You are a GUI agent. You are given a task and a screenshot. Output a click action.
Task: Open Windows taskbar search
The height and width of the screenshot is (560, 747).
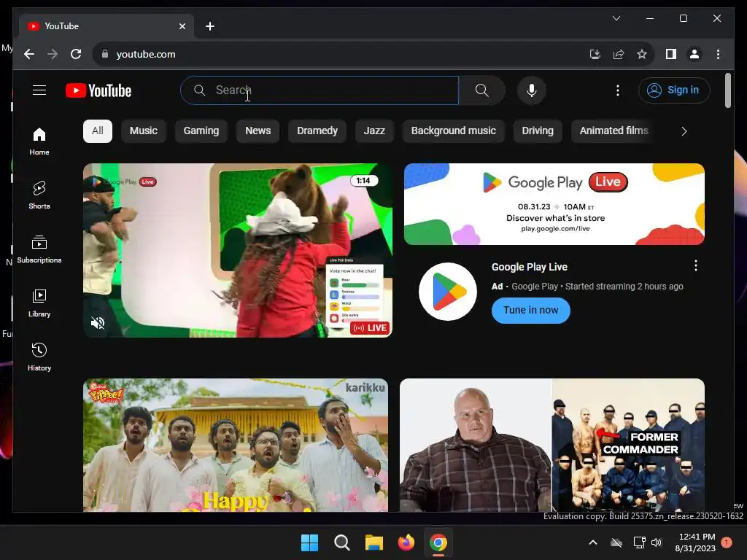(342, 542)
